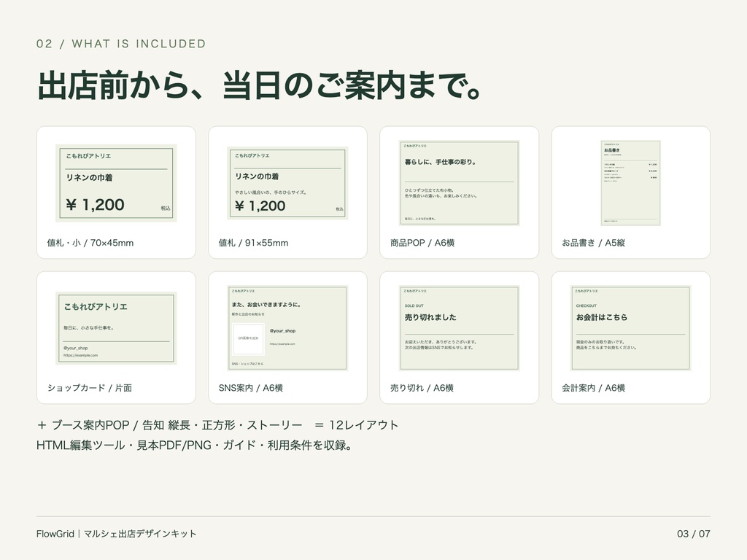Click the line starting HTML編集ツール
747x560 pixels.
click(195, 446)
